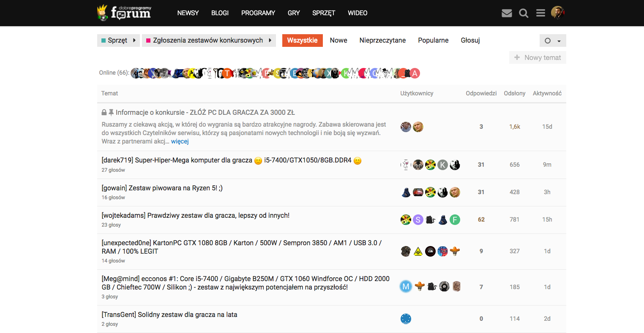
Task: Click the purple 'S' avatar in wojtekadams row
Action: click(x=418, y=219)
